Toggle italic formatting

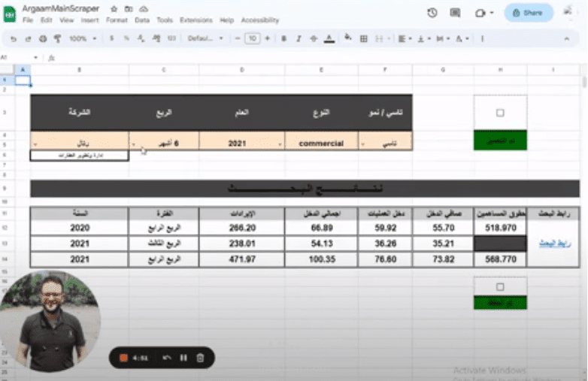click(299, 38)
